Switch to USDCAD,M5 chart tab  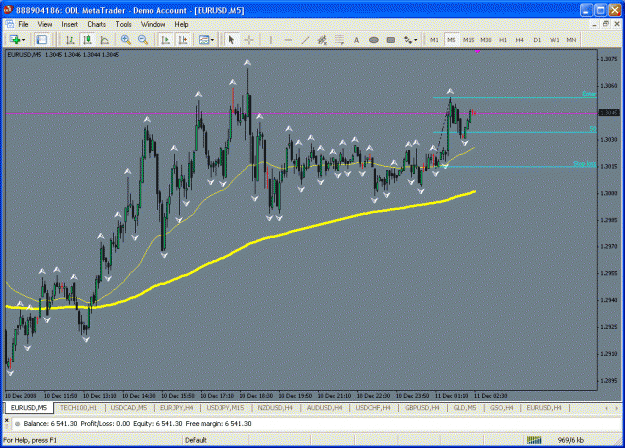click(x=129, y=408)
